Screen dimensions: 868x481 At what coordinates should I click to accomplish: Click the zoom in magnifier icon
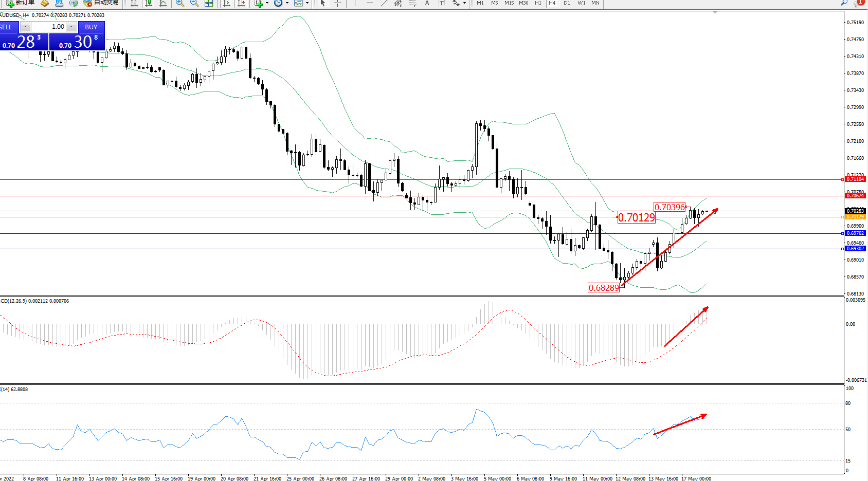click(x=179, y=3)
